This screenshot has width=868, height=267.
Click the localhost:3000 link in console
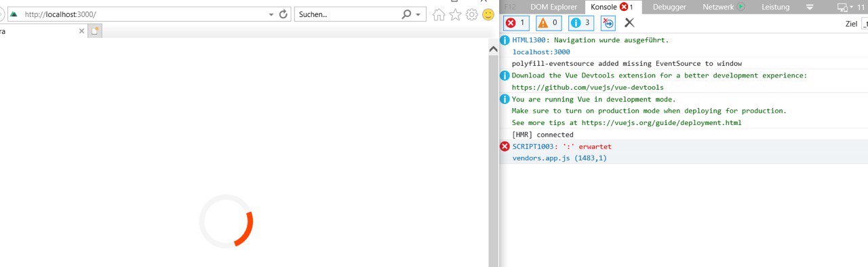point(541,52)
